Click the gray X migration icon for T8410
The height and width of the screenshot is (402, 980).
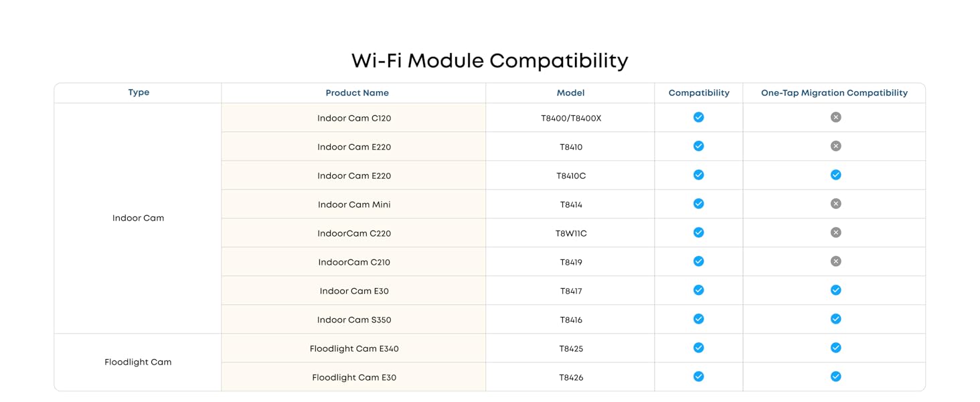[835, 146]
